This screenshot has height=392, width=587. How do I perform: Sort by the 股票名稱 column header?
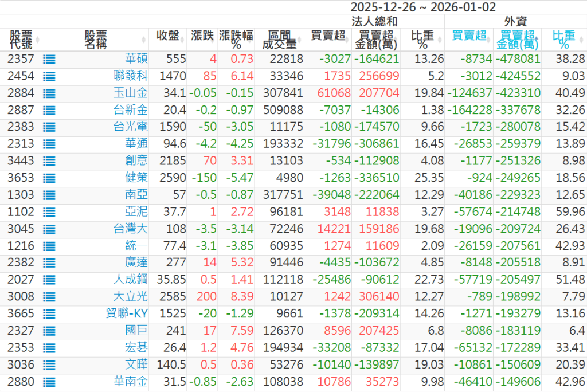[95, 40]
